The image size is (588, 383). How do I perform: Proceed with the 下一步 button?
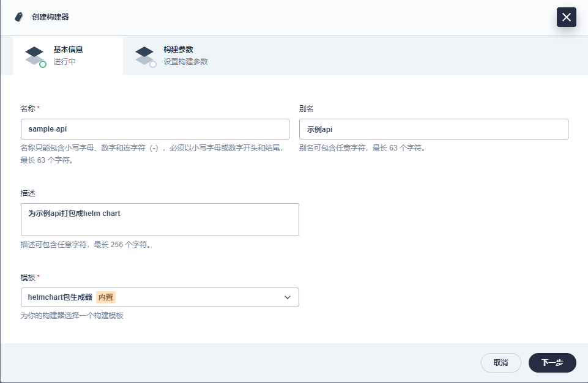tap(552, 363)
